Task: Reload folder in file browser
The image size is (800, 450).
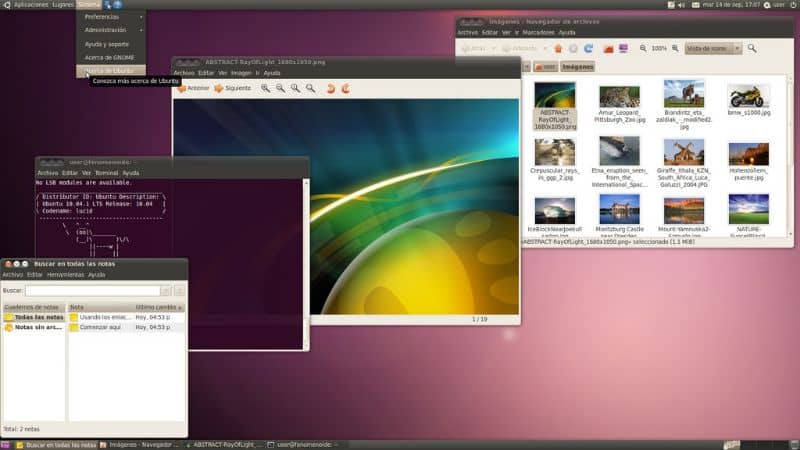Action: (x=588, y=48)
